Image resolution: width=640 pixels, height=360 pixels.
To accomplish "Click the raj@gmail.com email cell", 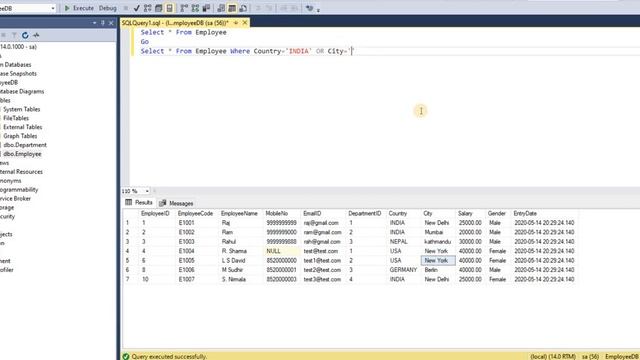I will tap(321, 223).
